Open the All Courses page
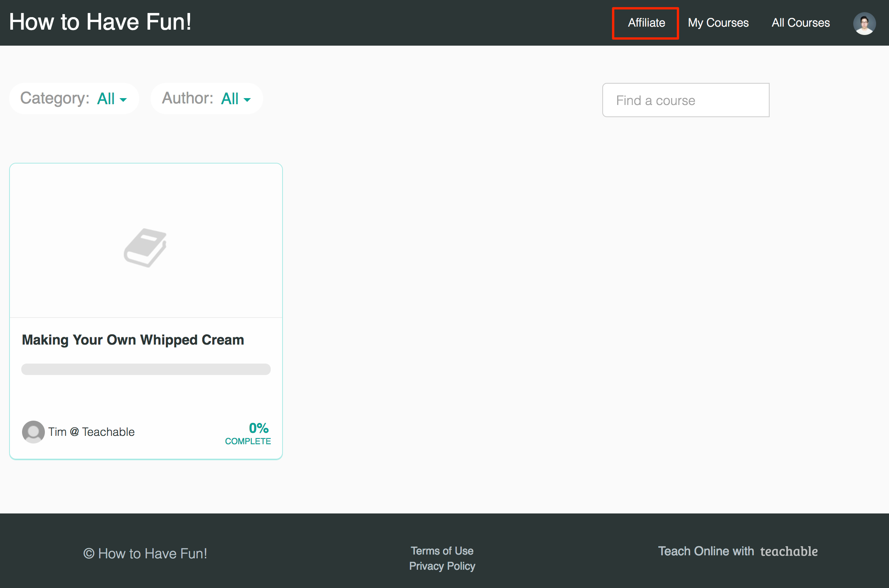 800,23
